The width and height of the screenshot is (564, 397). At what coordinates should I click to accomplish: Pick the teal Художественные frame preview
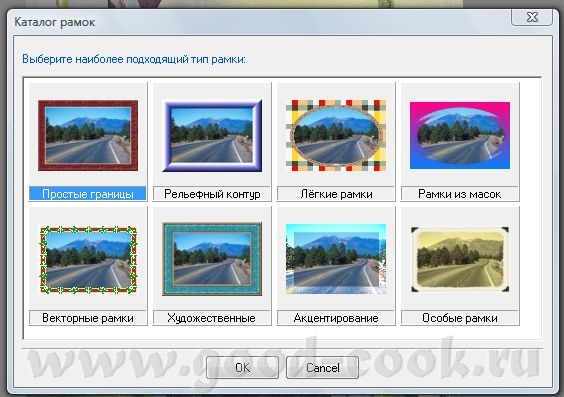pyautogui.click(x=212, y=259)
